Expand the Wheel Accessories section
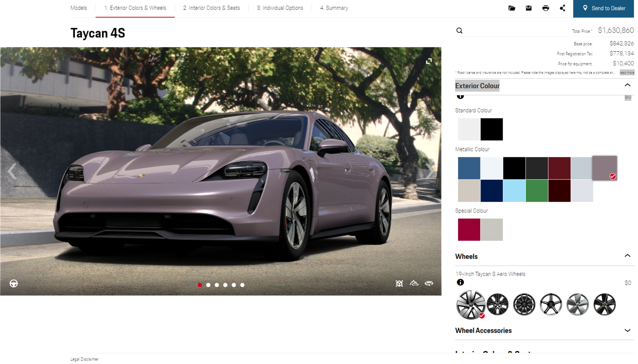638x364 pixels. (628, 330)
